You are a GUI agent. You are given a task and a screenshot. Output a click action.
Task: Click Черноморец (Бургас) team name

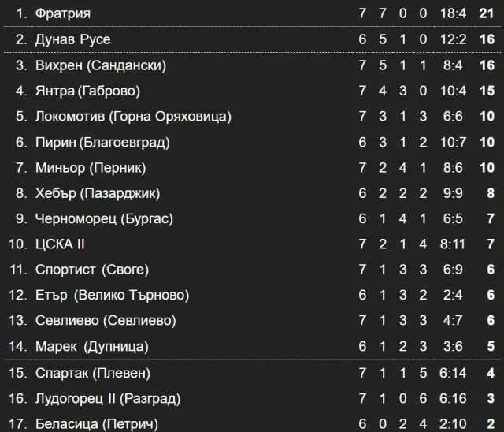coord(104,218)
